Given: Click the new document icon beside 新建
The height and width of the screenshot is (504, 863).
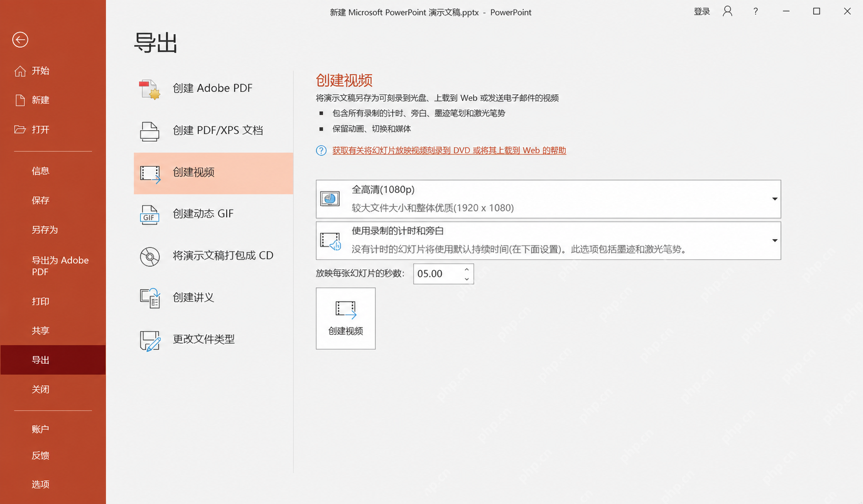Looking at the screenshot, I should click(x=20, y=100).
